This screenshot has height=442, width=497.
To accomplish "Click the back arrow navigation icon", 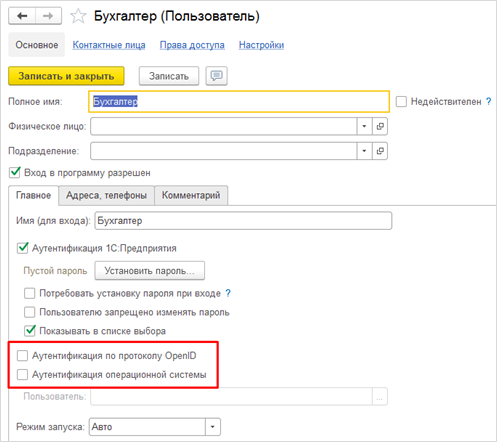I will tap(22, 16).
